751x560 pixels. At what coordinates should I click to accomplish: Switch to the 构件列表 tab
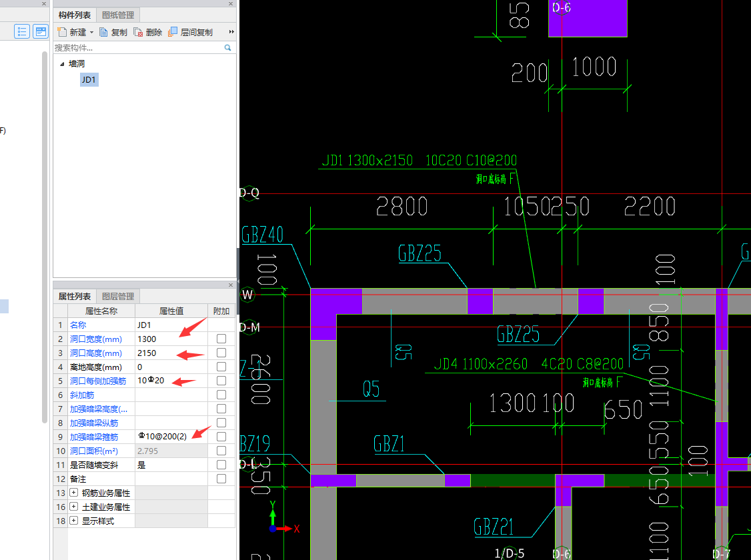tap(75, 15)
